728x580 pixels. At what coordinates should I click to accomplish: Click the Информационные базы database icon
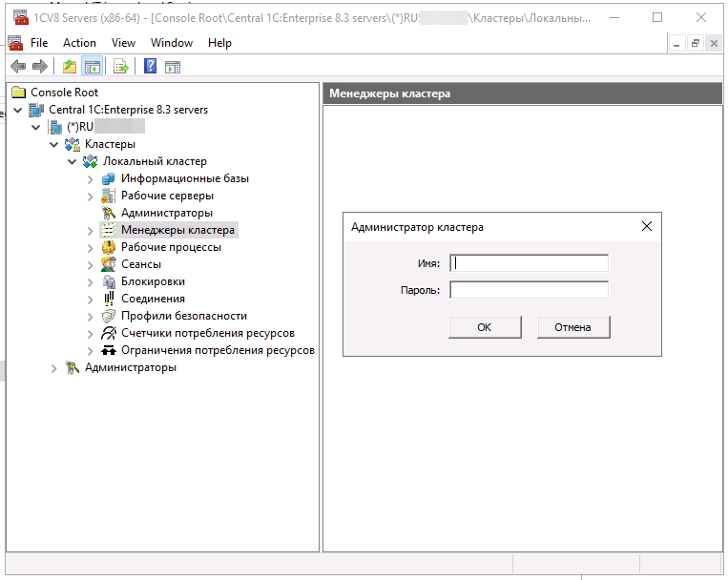pyautogui.click(x=108, y=178)
